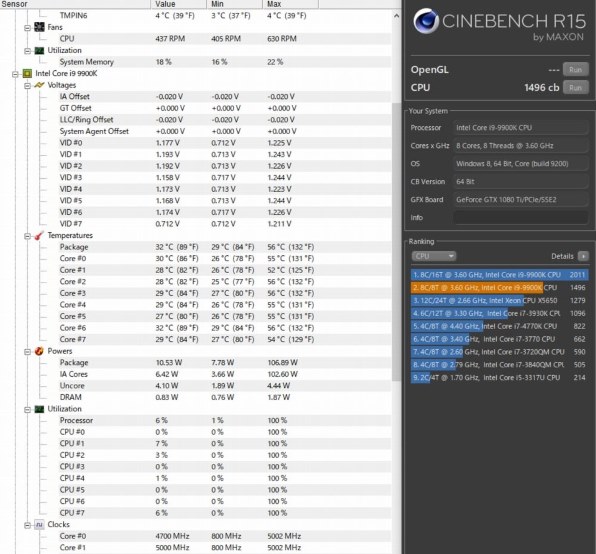Run the OpenGL benchmark
Screen dimensions: 596x554
(575, 70)
